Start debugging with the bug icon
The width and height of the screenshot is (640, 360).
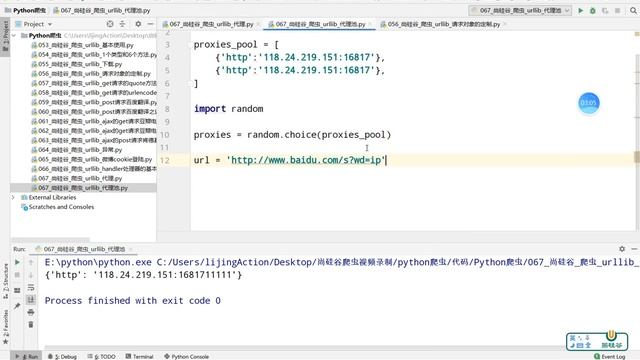593,11
